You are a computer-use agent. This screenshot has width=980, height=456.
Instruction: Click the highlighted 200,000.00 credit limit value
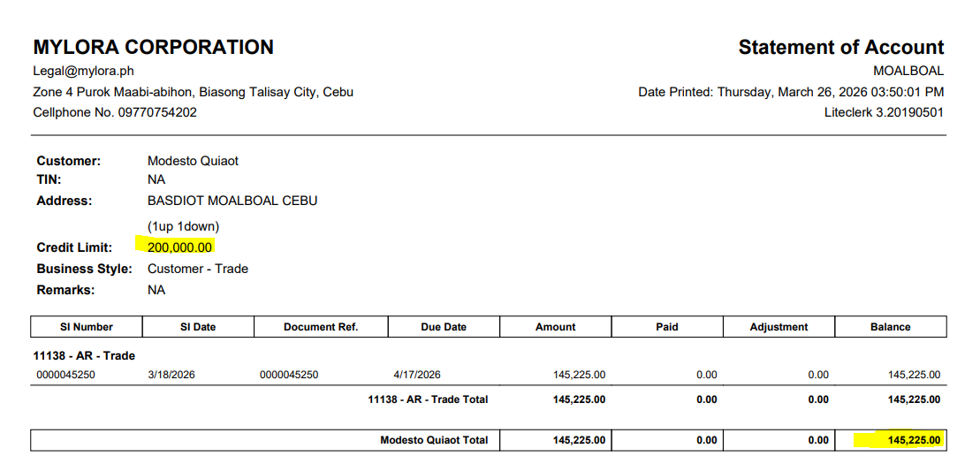click(180, 247)
